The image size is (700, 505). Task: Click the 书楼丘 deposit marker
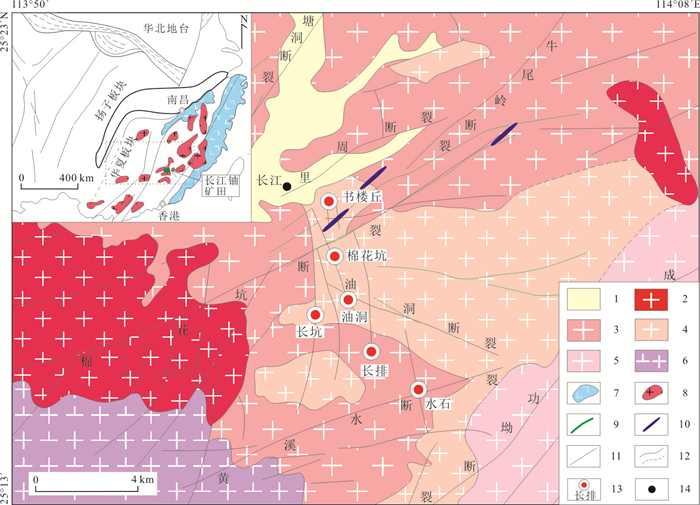point(328,202)
